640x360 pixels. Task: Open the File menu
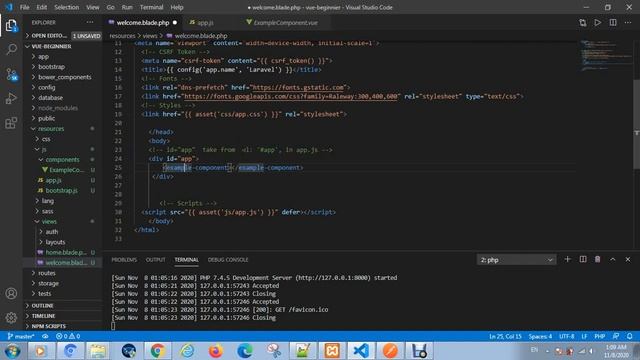point(24,7)
